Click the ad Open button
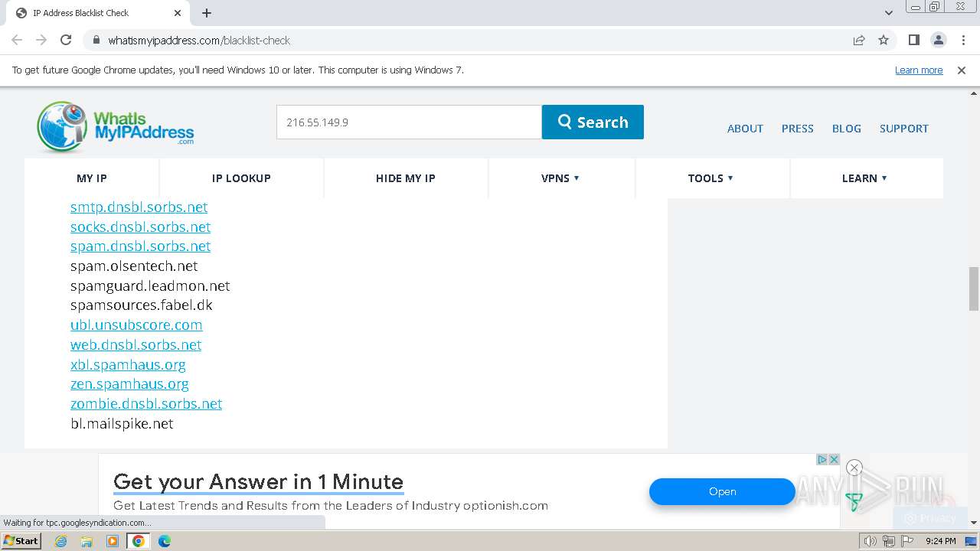This screenshot has height=551, width=980. click(x=722, y=492)
